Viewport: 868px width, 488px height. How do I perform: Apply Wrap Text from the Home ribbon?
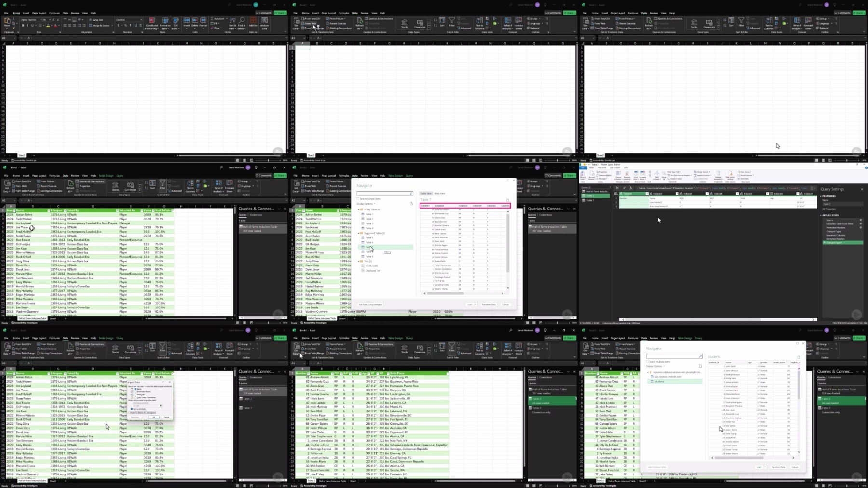[95, 20]
